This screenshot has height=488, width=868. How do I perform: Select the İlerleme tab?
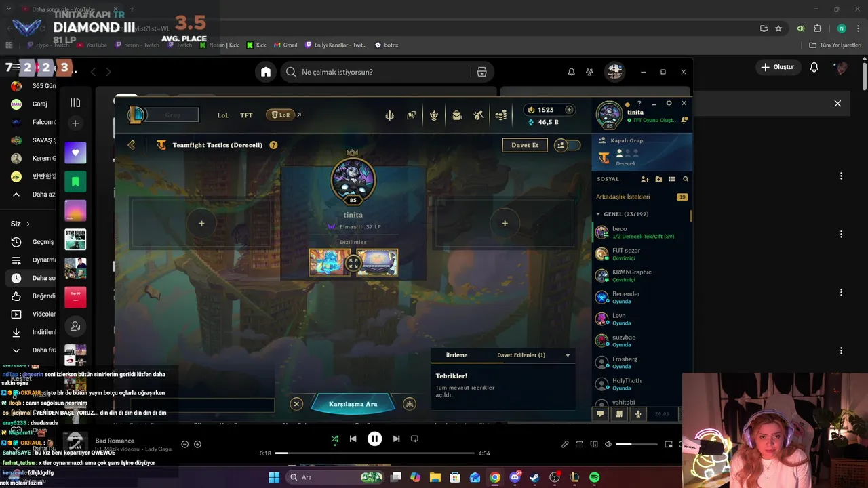click(x=456, y=355)
